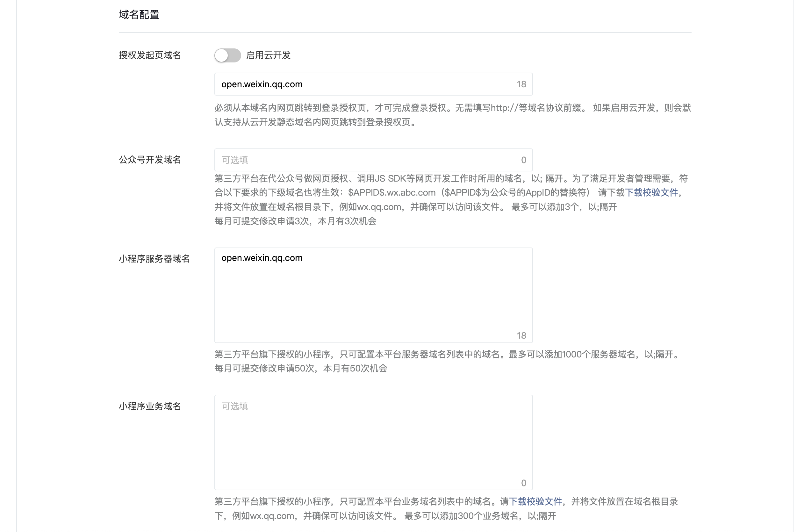Click the 域名配置 section heading
The width and height of the screenshot is (797, 532).
(139, 15)
